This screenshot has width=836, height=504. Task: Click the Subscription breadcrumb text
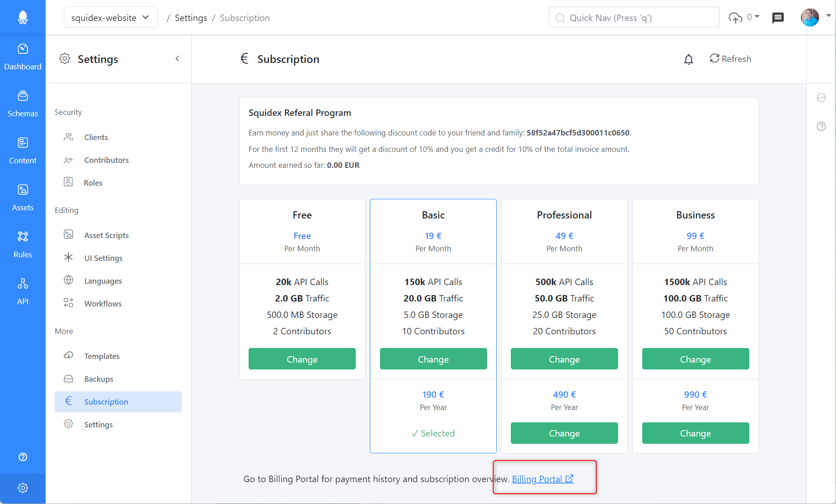[245, 18]
